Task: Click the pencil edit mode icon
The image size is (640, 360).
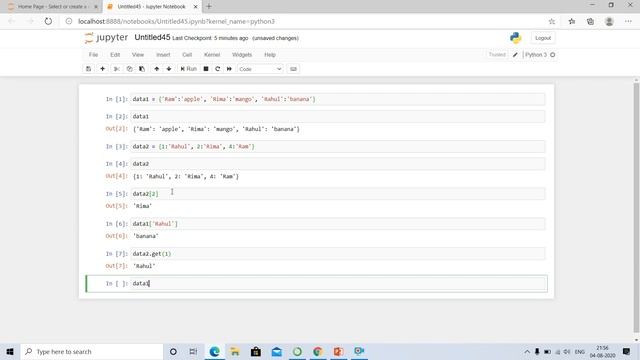Action: pos(516,55)
